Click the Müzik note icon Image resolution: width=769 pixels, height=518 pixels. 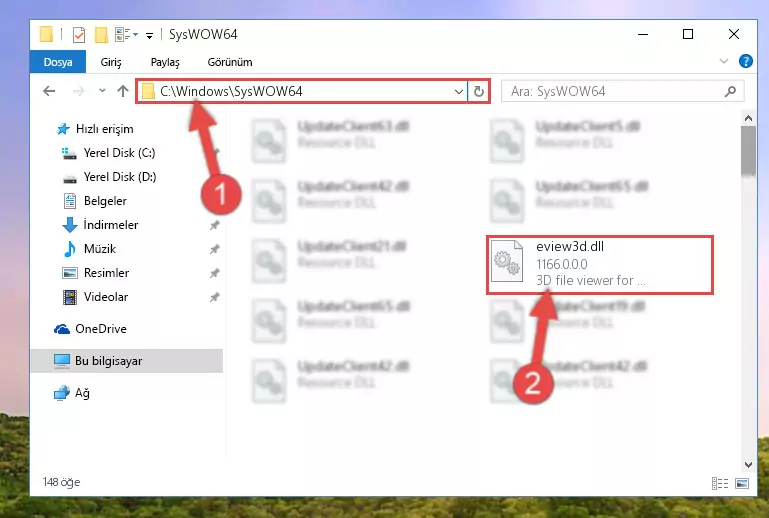click(70, 249)
